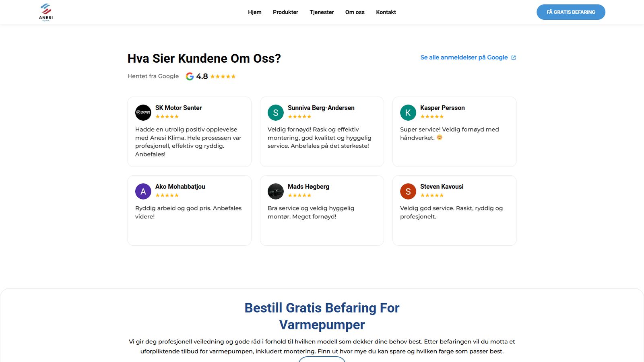Open the Hjem menu item
This screenshot has height=362, width=644.
tap(255, 12)
